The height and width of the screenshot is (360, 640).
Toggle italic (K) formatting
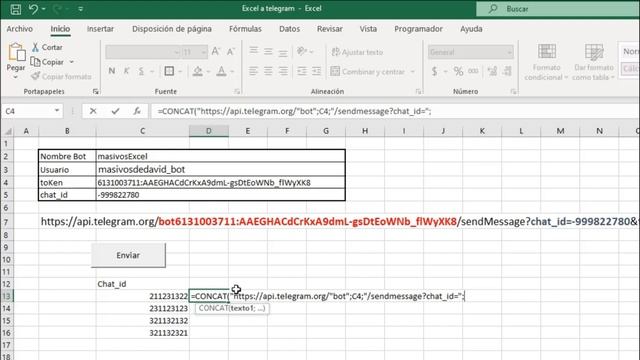tap(126, 71)
